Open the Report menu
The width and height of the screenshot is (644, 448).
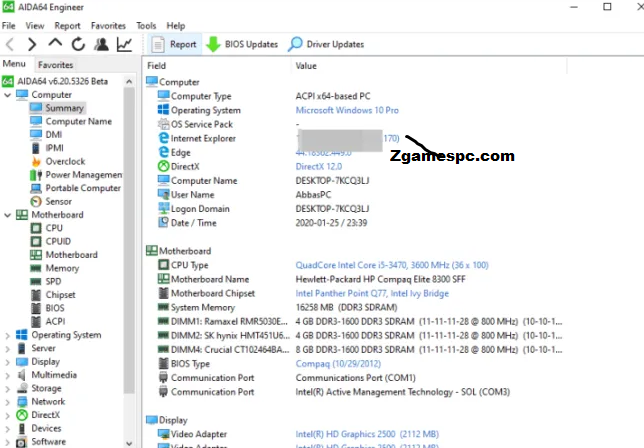click(67, 25)
